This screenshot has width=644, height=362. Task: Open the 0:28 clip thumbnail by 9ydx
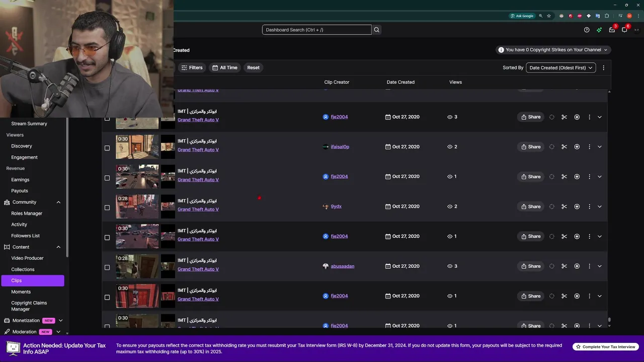(x=137, y=207)
